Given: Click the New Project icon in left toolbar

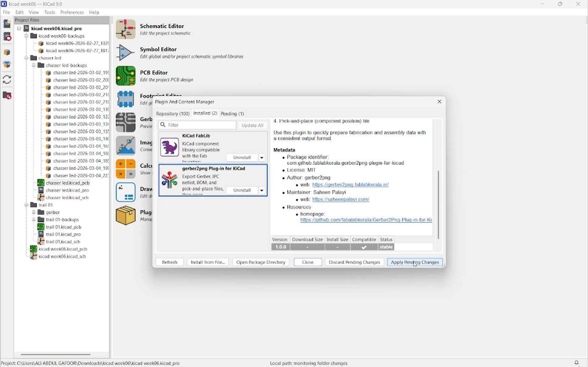Looking at the screenshot, I should point(7,23).
